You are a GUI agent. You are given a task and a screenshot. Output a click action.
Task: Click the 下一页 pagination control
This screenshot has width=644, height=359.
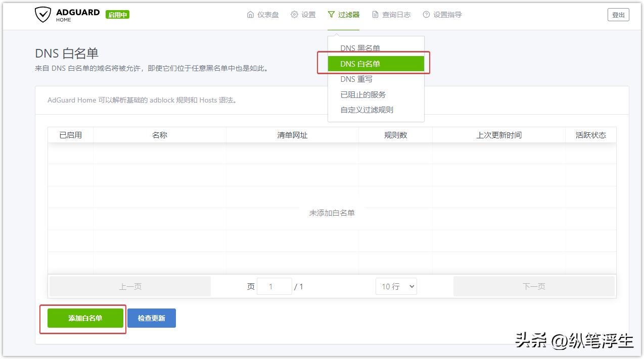pos(534,286)
